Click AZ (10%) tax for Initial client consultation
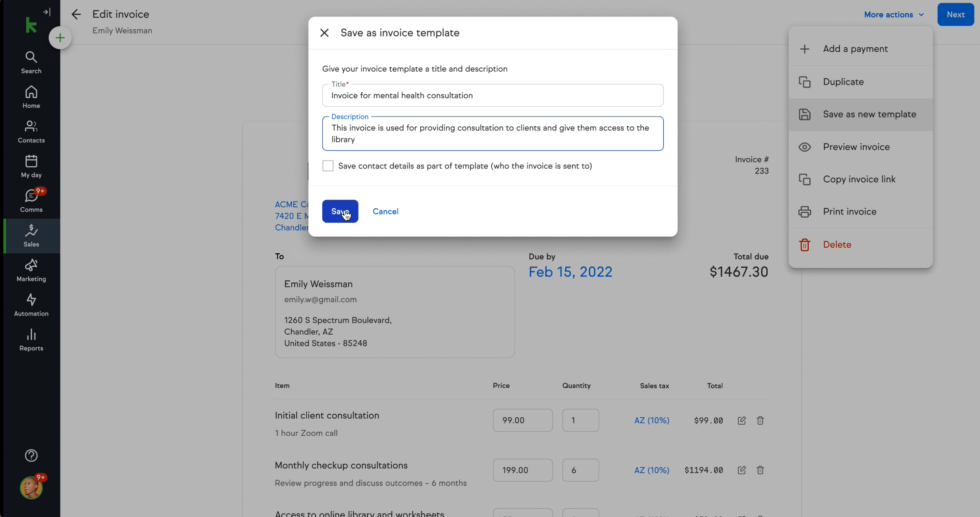Viewport: 980px width, 517px height. (x=652, y=420)
